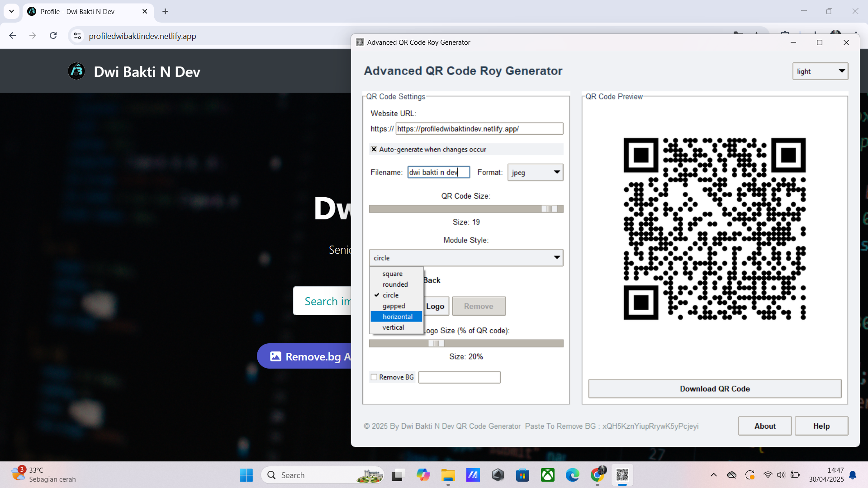Click Download QR Code button
Image resolution: width=868 pixels, height=488 pixels.
point(715,389)
